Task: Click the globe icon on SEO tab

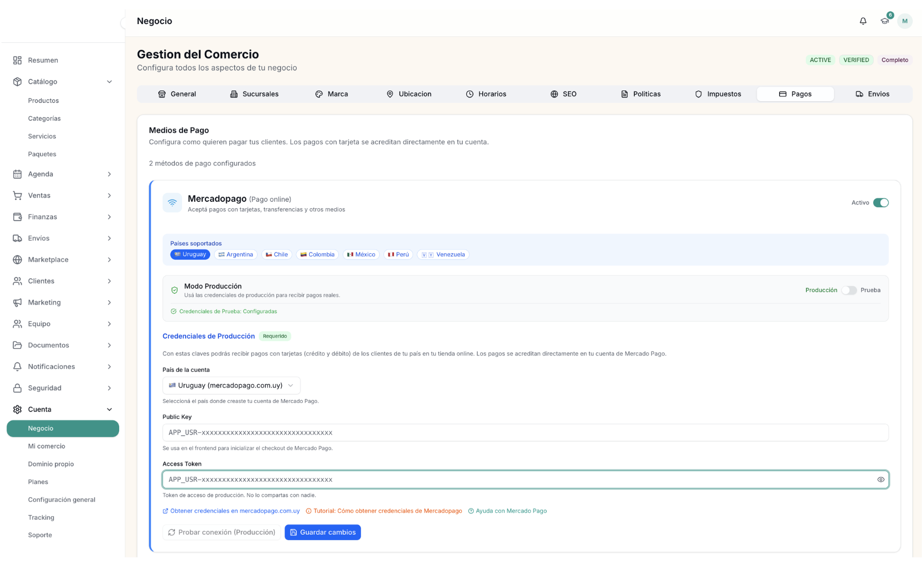Action: [x=554, y=94]
